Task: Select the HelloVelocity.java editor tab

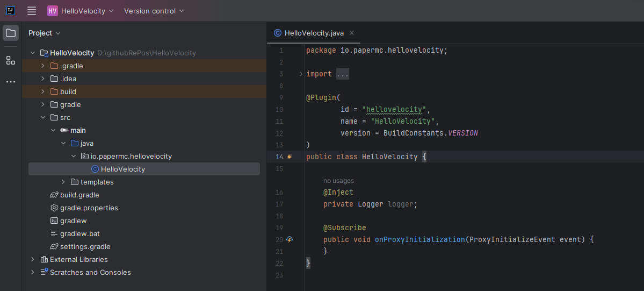Action: click(x=314, y=33)
